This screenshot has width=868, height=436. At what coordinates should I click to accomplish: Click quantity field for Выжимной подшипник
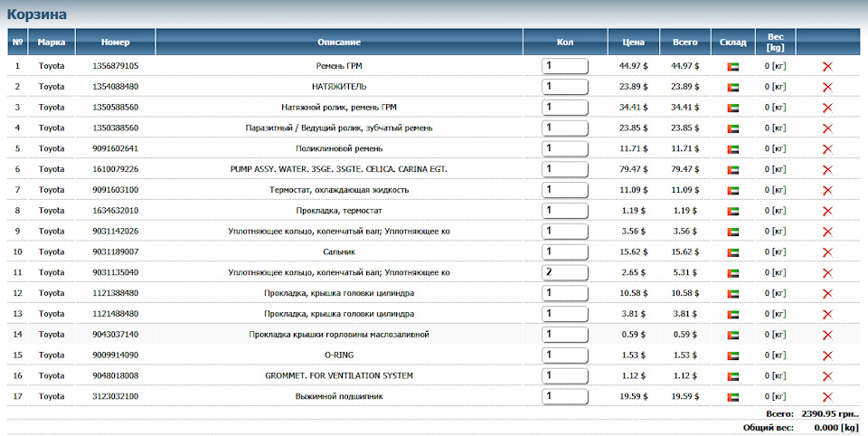tap(564, 397)
